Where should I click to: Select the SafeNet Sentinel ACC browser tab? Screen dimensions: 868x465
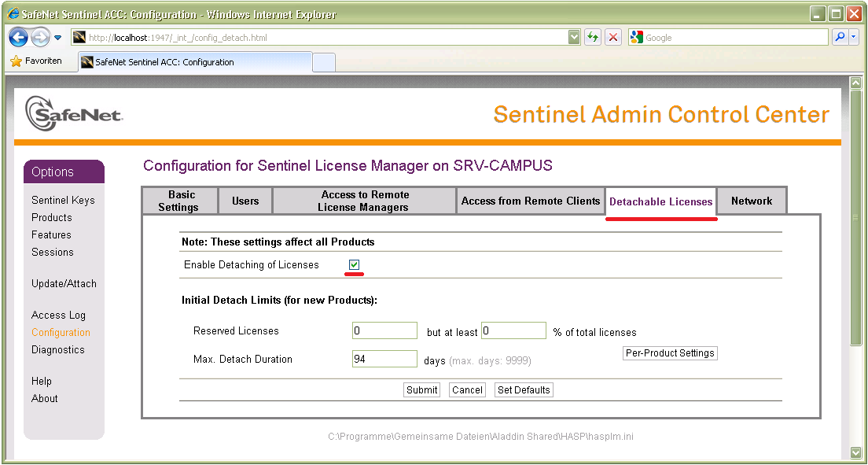pyautogui.click(x=196, y=62)
